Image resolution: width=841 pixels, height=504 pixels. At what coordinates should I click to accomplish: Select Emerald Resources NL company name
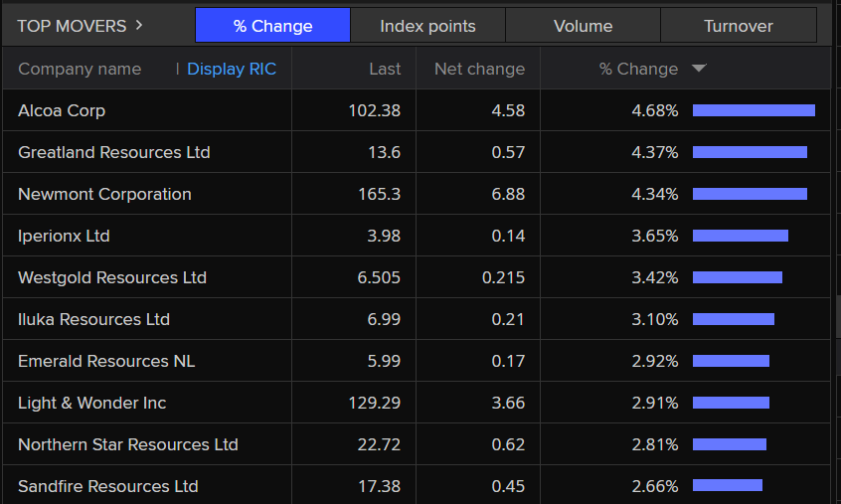pos(106,361)
